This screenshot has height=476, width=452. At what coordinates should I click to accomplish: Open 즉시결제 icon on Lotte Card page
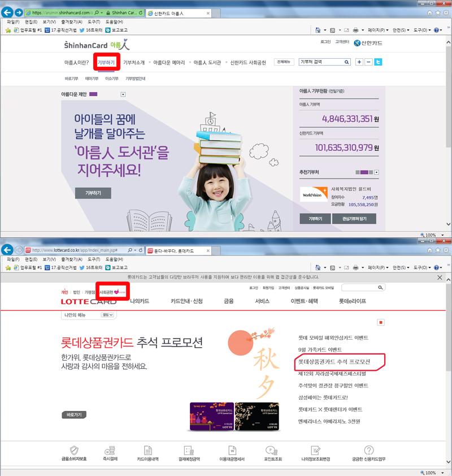pos(110,450)
